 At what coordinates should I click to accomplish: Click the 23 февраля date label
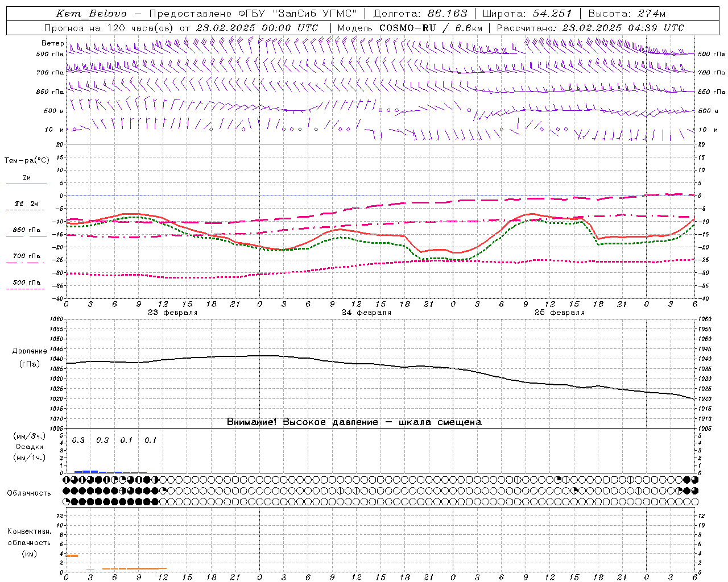pyautogui.click(x=173, y=313)
